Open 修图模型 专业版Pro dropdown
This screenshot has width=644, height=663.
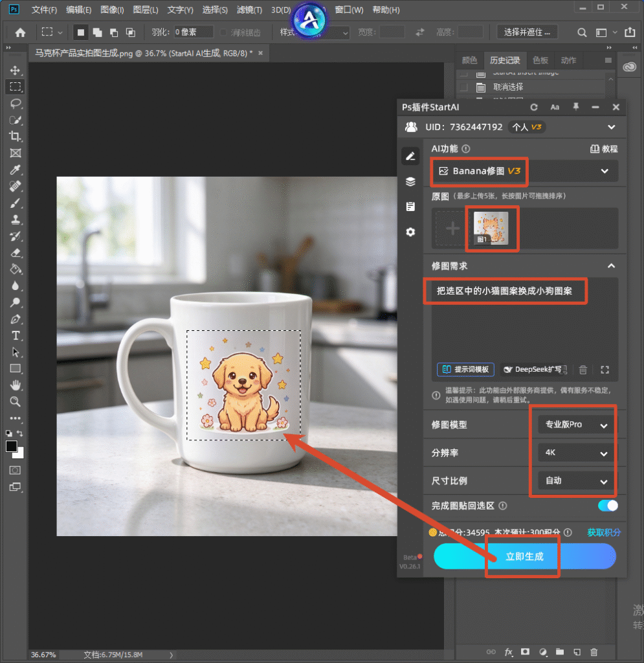pyautogui.click(x=575, y=425)
